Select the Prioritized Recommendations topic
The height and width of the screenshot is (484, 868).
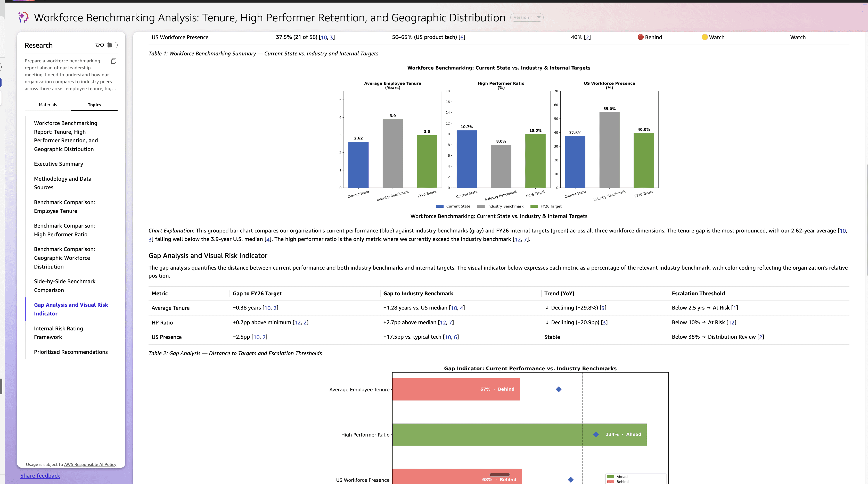click(x=71, y=352)
